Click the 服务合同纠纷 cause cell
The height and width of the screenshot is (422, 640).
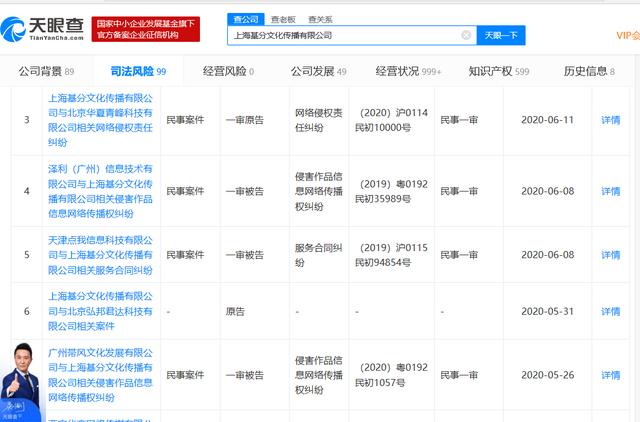(318, 255)
